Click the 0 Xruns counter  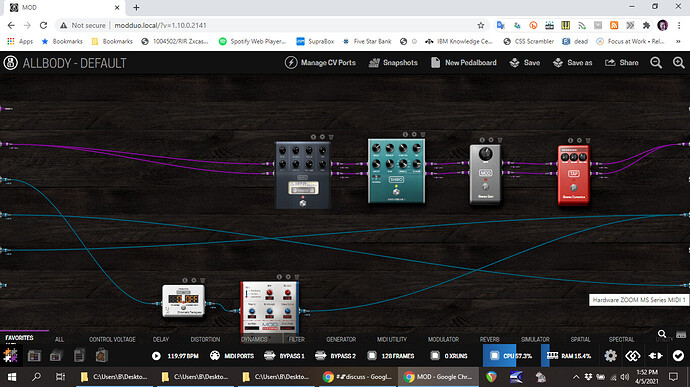point(449,356)
